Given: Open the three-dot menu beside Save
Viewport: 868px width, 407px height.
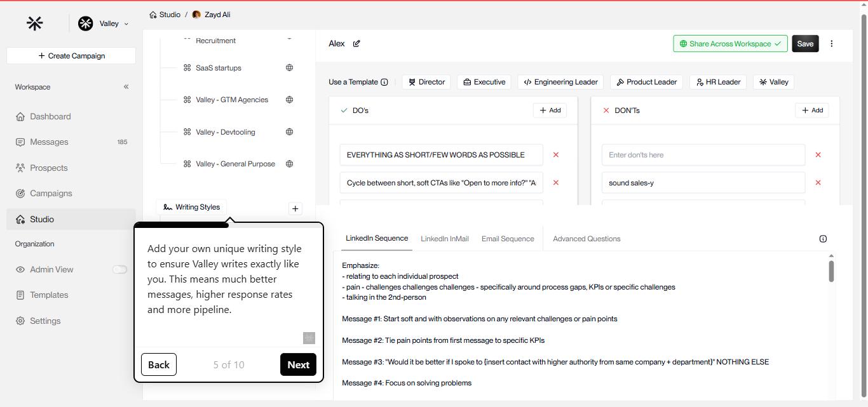Looking at the screenshot, I should point(832,43).
